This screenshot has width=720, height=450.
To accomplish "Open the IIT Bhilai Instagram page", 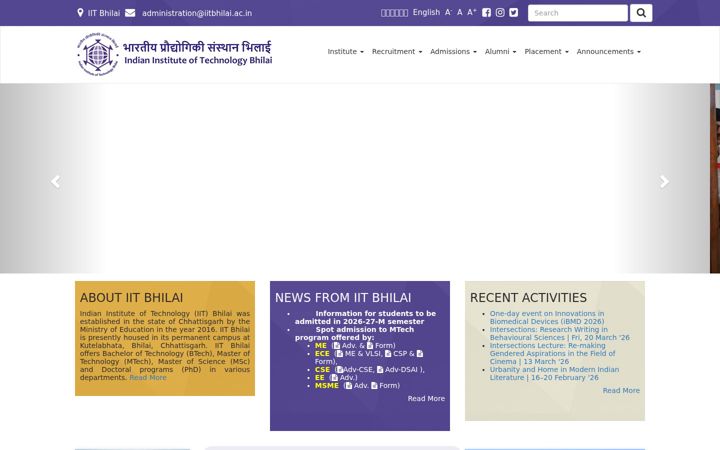I will pos(500,13).
